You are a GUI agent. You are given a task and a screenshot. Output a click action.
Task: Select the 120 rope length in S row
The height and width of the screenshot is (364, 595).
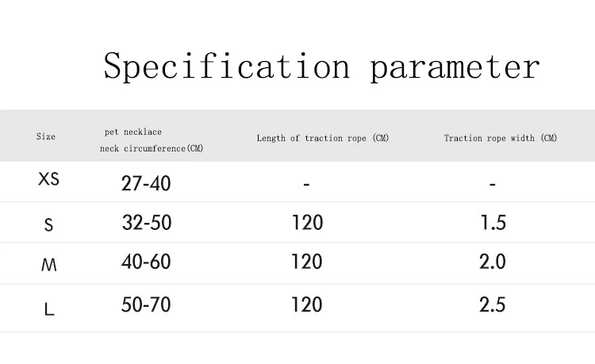307,223
